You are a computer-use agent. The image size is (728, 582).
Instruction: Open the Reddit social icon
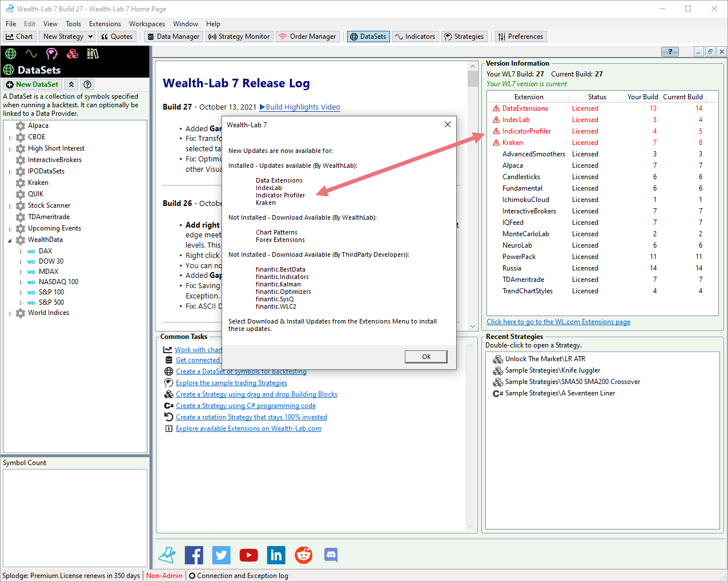303,555
